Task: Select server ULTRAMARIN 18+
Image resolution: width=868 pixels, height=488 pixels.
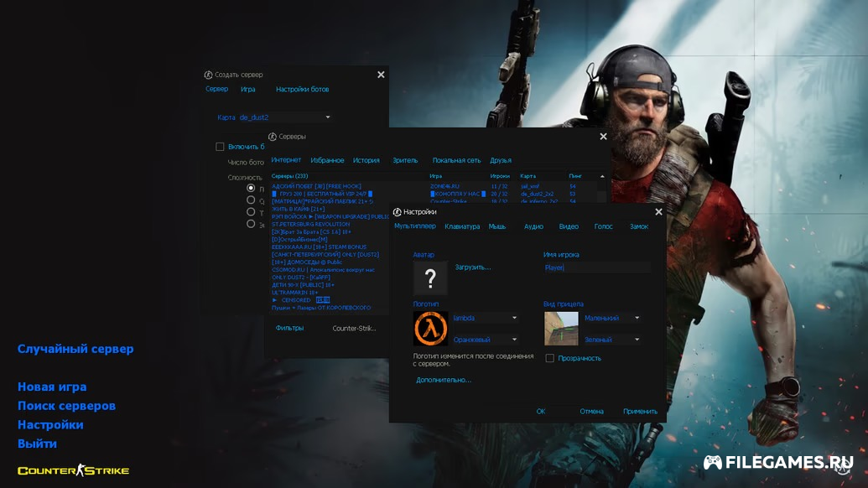Action: (294, 293)
